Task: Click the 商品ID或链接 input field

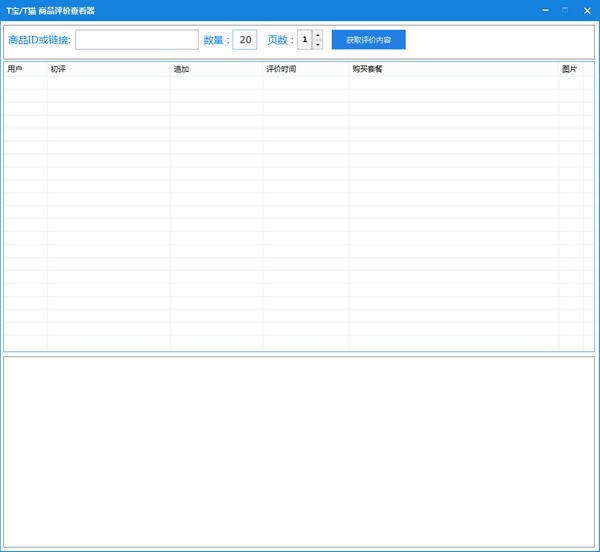Action: [x=136, y=40]
